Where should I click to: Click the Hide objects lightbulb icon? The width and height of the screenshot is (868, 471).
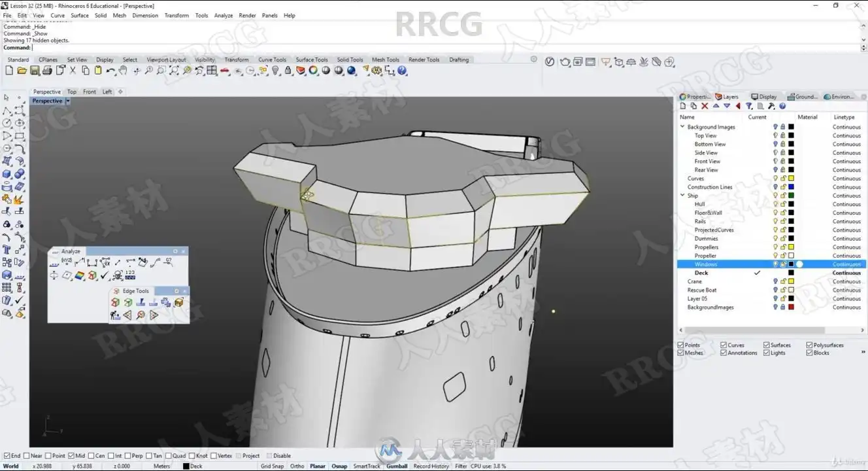275,70
